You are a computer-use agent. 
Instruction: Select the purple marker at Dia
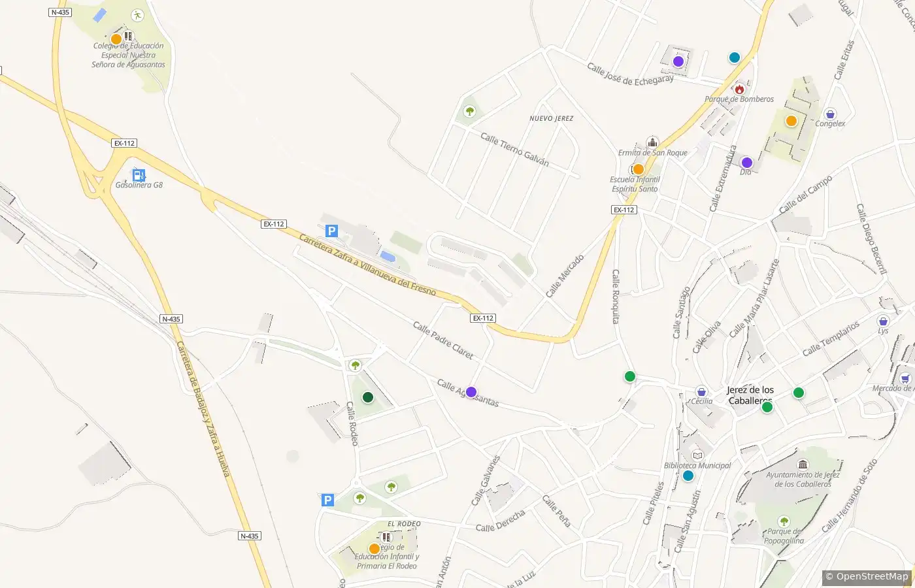coord(747,163)
